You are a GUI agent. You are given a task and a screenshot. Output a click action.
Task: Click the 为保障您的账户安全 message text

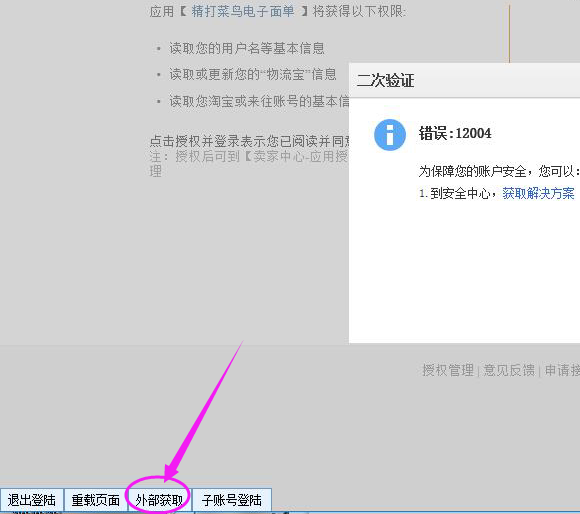click(x=499, y=171)
